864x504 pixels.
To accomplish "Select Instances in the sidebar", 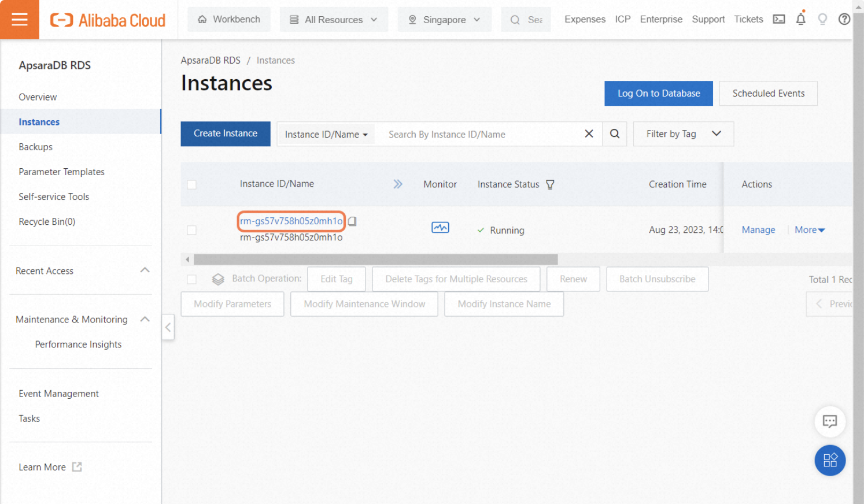I will 39,122.
